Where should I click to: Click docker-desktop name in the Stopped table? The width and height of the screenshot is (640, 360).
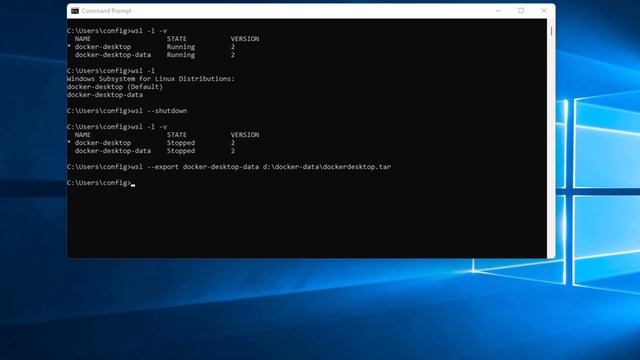[x=103, y=143]
